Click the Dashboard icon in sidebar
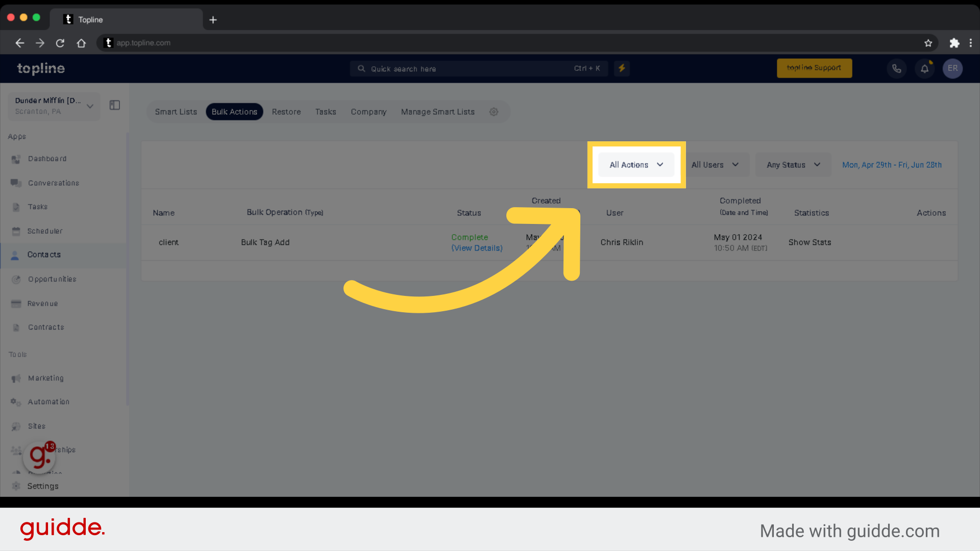This screenshot has width=980, height=551. pos(15,158)
